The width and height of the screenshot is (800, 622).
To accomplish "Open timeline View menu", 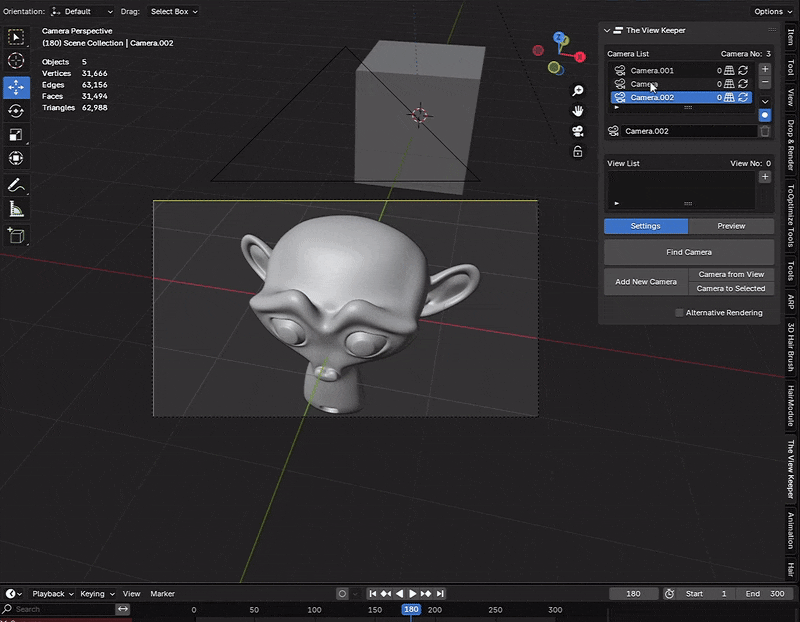I will point(131,593).
